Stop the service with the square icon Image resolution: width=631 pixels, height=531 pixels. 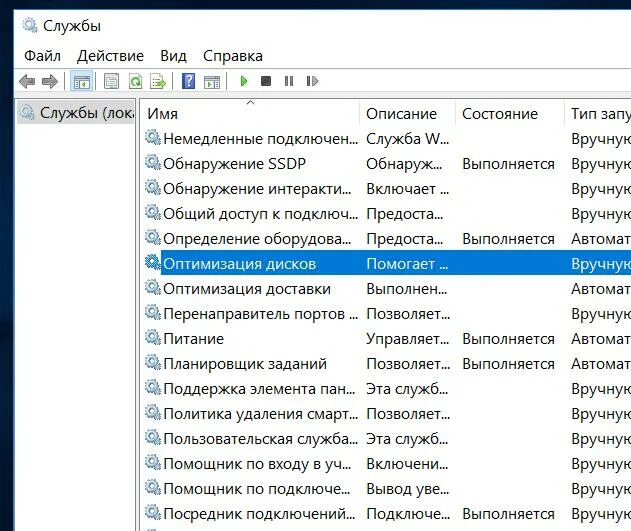tap(266, 81)
